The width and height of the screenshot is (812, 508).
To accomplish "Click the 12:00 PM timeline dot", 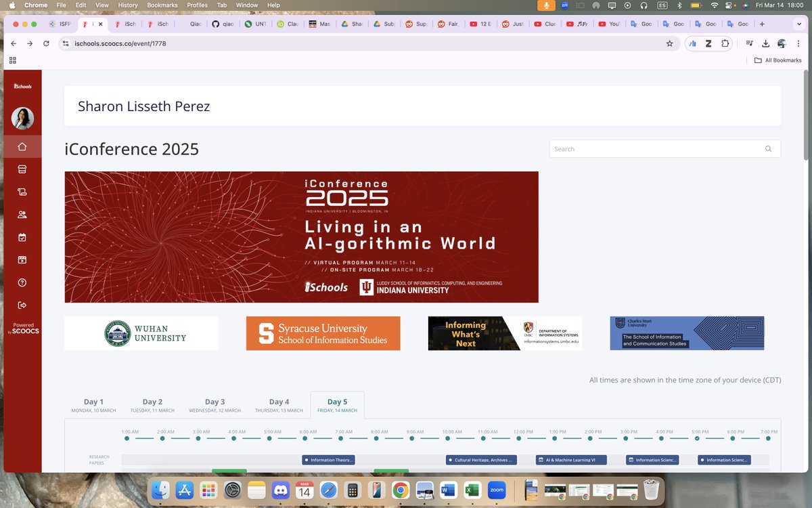I will point(519,438).
